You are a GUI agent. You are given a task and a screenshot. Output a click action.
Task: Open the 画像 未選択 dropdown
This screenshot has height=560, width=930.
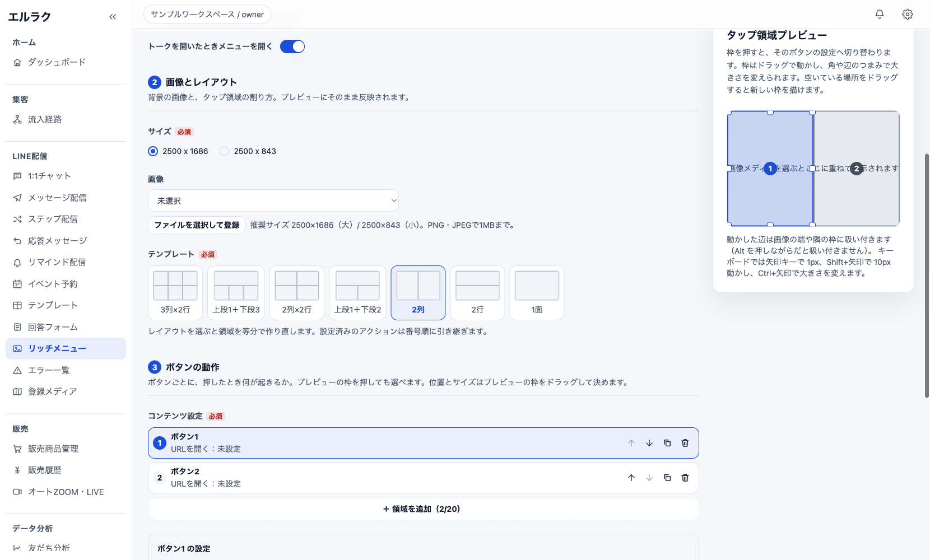(273, 200)
